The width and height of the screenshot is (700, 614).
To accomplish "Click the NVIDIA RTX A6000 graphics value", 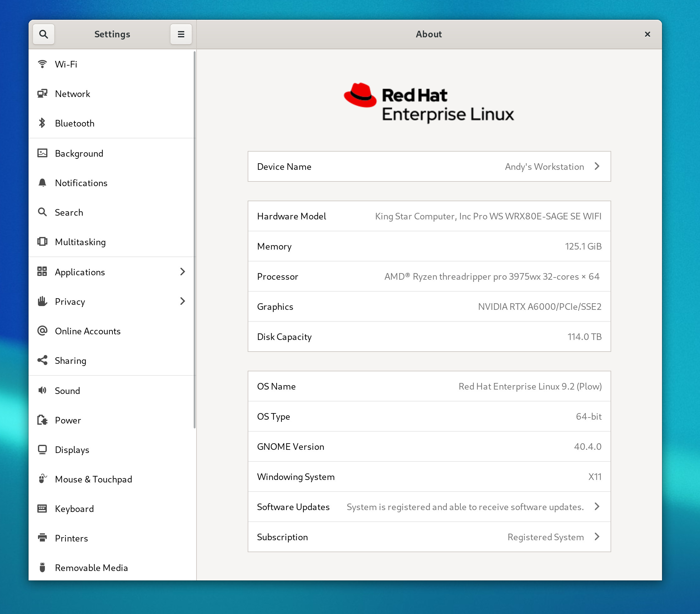I will 540,306.
